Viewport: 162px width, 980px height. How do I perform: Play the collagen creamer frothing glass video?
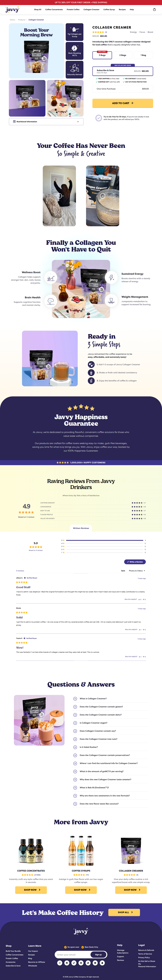tap(103, 196)
